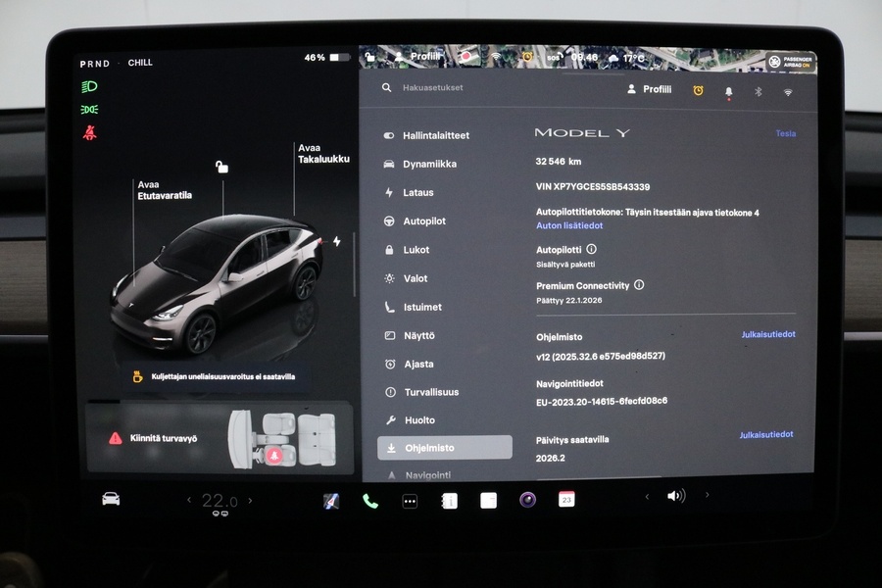Viewport: 882px width, 588px height.
Task: Open the Phone app from the dock
Action: (372, 499)
